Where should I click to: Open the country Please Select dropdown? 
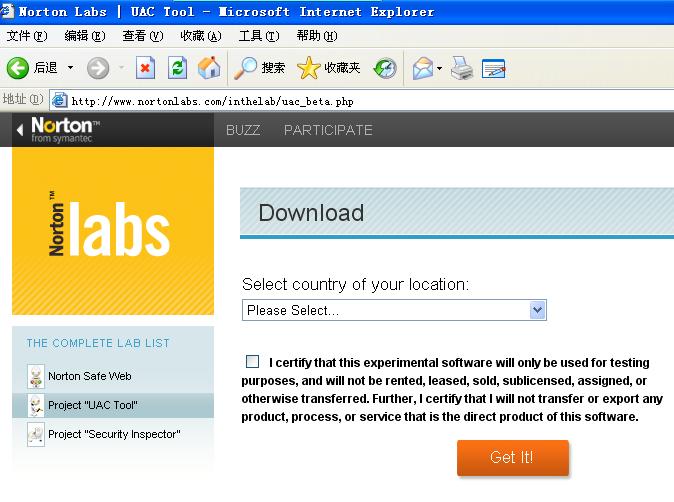point(394,310)
